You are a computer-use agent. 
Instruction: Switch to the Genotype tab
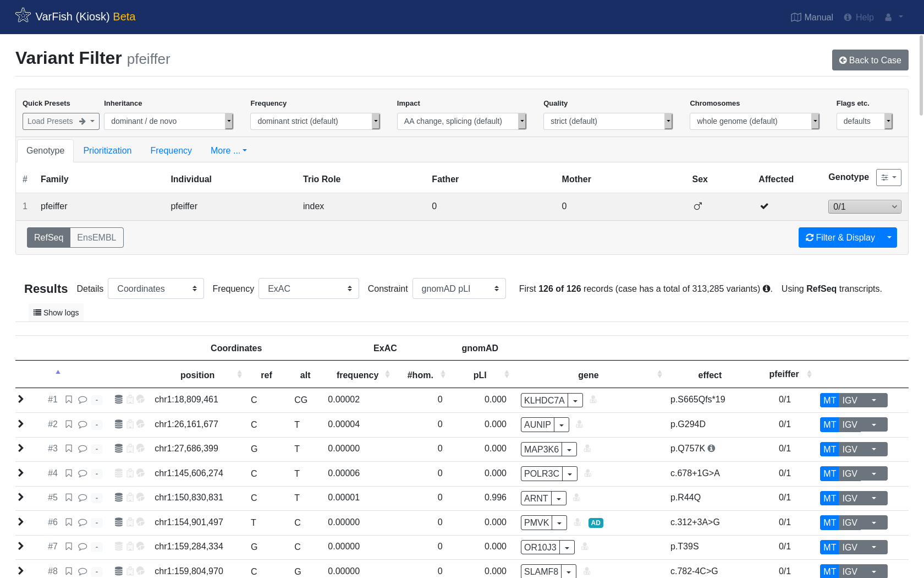[x=45, y=151]
